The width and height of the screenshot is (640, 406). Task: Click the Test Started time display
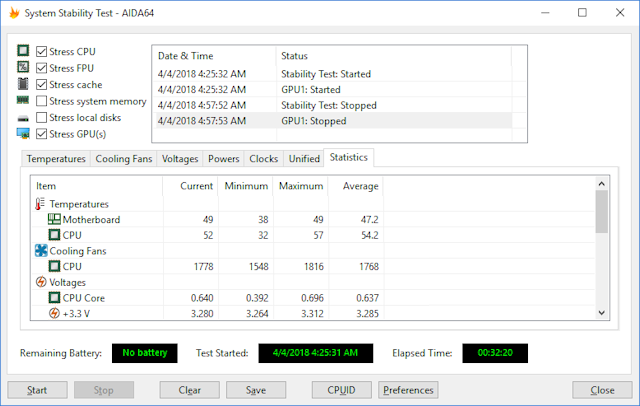(x=316, y=353)
